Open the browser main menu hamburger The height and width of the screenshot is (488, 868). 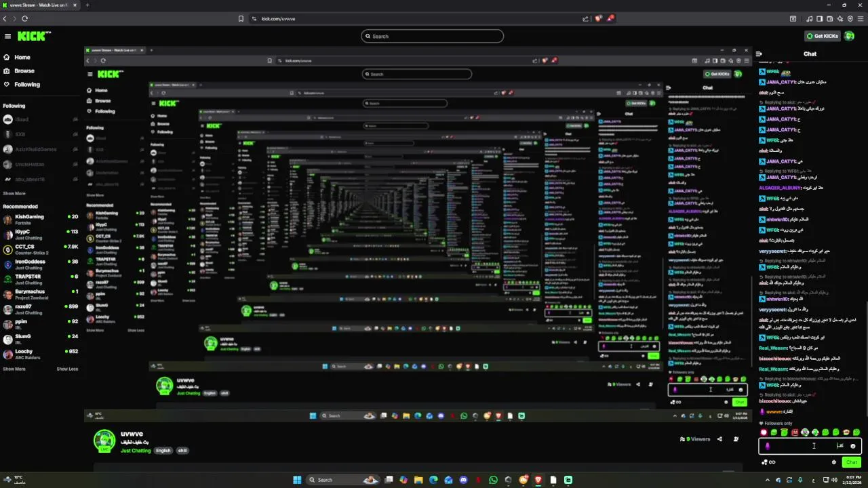[861, 19]
